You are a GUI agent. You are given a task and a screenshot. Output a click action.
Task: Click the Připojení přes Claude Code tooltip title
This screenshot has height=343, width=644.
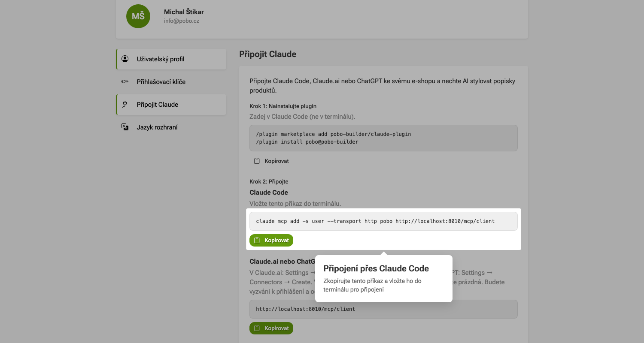point(376,269)
